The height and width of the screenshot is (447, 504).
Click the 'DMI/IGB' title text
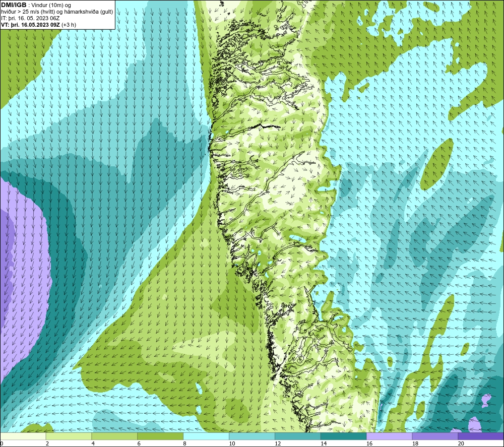14,5
